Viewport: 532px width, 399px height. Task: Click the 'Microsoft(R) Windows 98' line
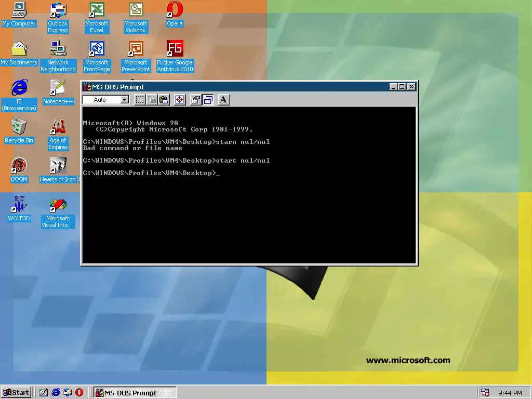tap(130, 123)
